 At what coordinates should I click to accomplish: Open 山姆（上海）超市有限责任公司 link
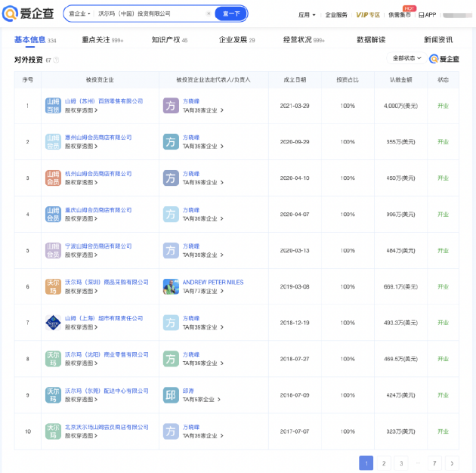[x=104, y=318]
